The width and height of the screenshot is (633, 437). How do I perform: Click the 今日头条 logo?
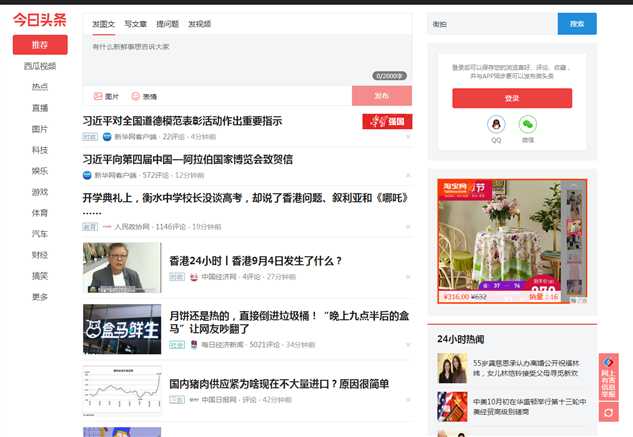coord(40,19)
